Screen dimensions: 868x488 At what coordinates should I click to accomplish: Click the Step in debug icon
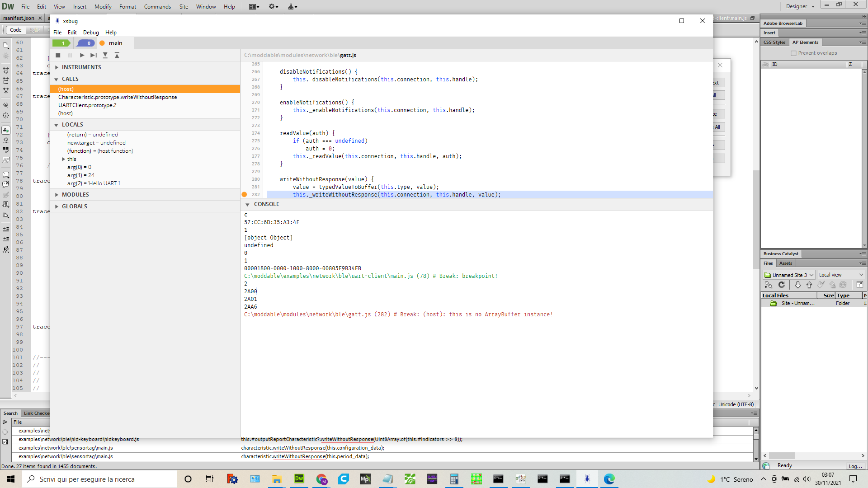(105, 55)
